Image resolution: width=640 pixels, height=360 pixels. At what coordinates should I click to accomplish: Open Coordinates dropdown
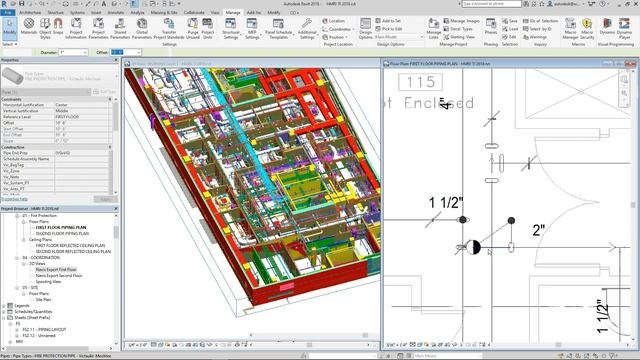tap(337, 29)
